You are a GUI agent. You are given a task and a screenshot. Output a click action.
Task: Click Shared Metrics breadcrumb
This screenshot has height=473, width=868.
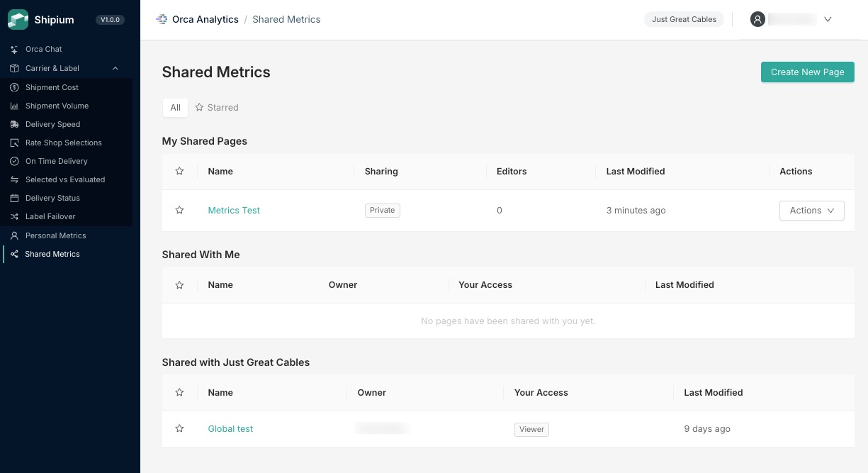click(x=286, y=19)
